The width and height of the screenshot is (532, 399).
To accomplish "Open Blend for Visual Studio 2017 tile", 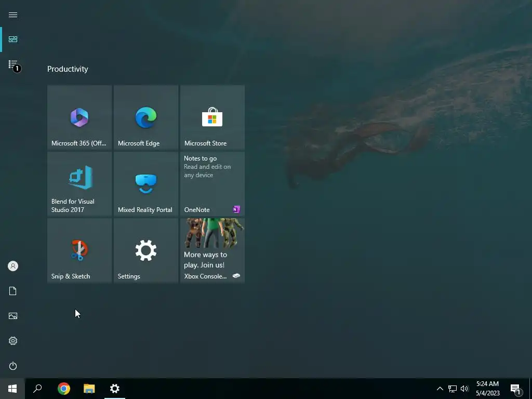I will point(79,184).
